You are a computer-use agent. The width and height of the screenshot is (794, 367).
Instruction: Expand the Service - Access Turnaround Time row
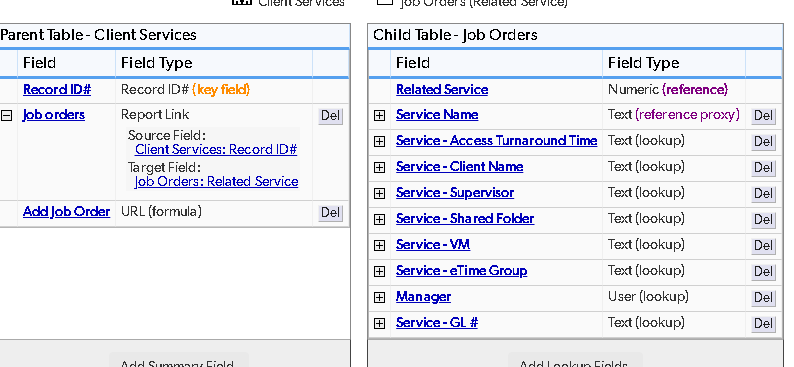pyautogui.click(x=379, y=142)
